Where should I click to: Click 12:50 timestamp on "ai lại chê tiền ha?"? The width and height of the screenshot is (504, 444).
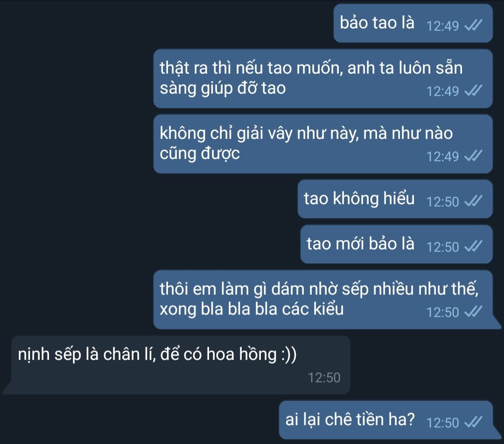pyautogui.click(x=442, y=423)
